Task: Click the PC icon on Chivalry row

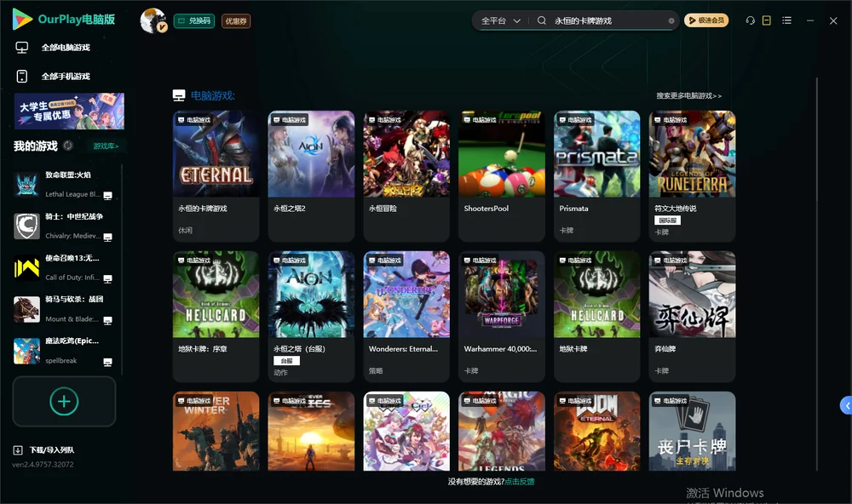Action: pyautogui.click(x=107, y=238)
